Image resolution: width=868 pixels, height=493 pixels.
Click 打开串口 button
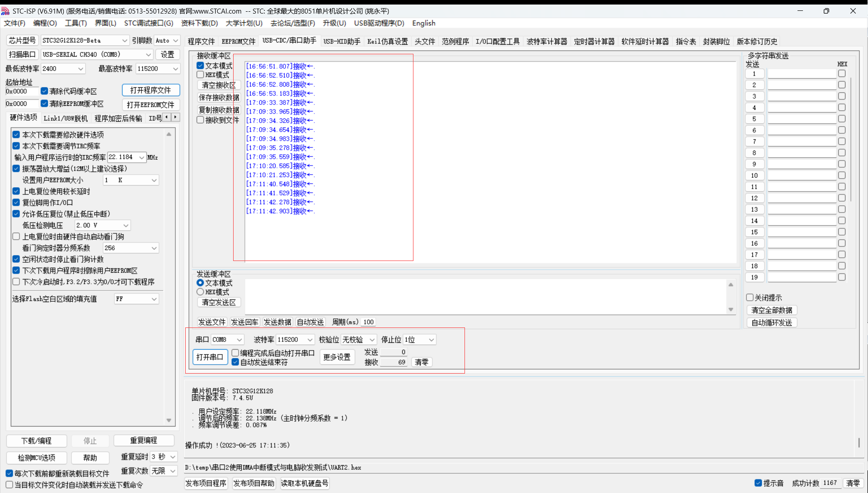click(x=210, y=357)
